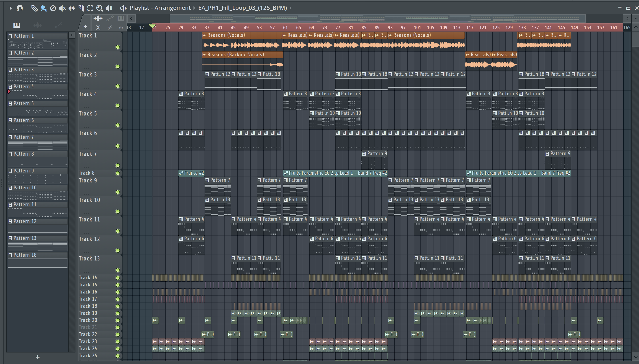The width and height of the screenshot is (639, 364).
Task: Click the curve fade icon
Action: pyautogui.click(x=110, y=27)
